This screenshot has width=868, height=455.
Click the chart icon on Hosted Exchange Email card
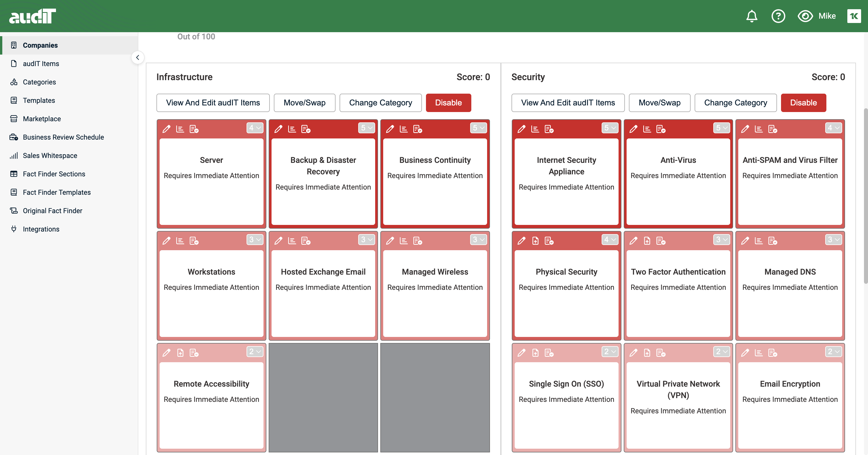pyautogui.click(x=292, y=240)
